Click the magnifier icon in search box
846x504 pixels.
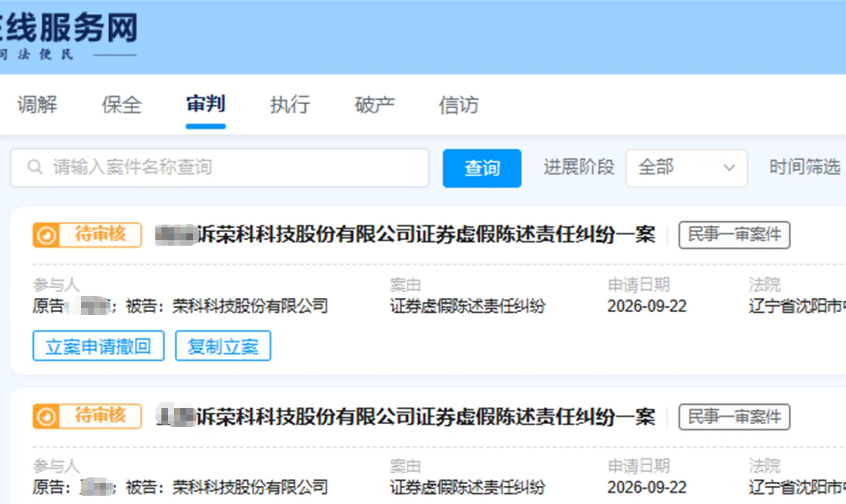(35, 167)
